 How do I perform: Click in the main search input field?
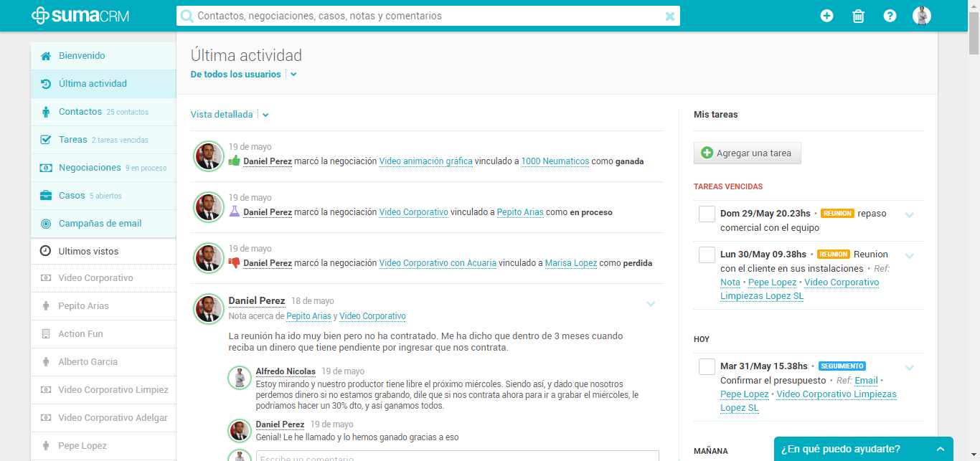coord(428,16)
